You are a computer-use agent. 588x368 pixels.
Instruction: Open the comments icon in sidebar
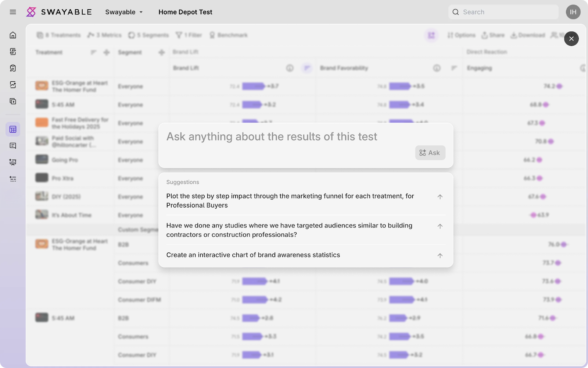[13, 146]
